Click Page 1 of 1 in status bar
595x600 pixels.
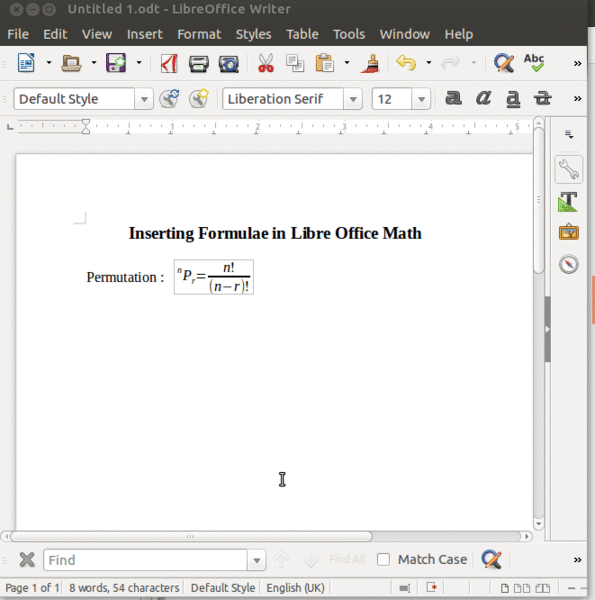(x=32, y=588)
